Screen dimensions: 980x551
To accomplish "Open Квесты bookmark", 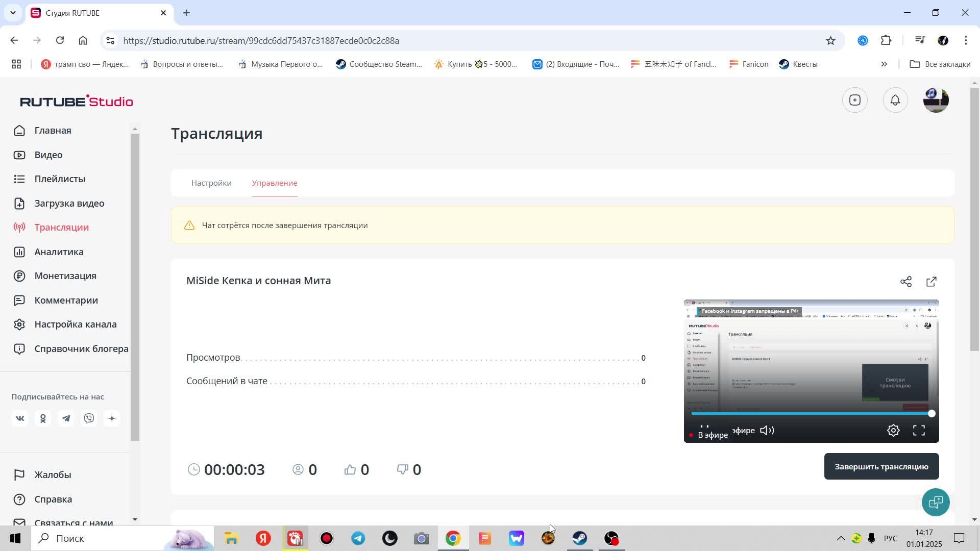I will tap(798, 64).
